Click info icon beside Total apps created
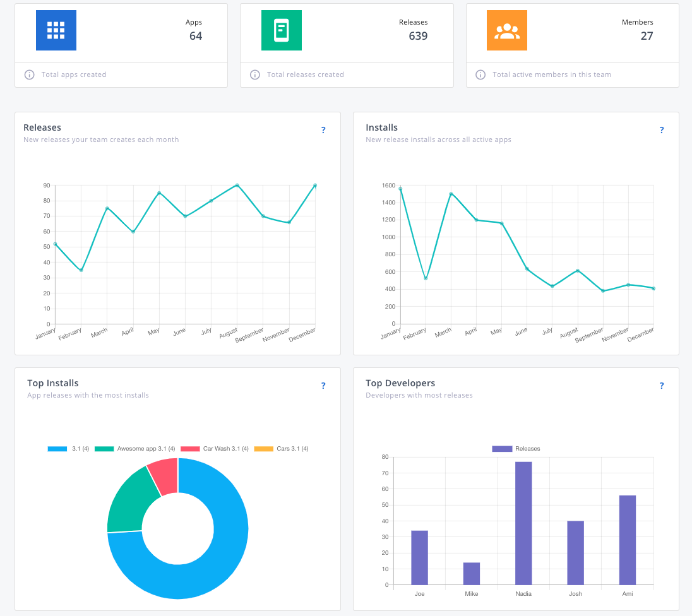The width and height of the screenshot is (692, 616). pyautogui.click(x=29, y=74)
